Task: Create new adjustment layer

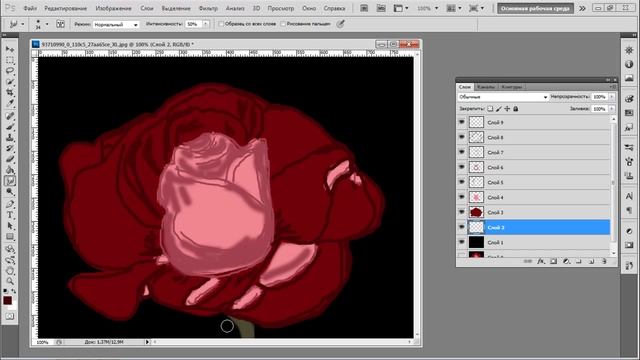Action: point(566,261)
